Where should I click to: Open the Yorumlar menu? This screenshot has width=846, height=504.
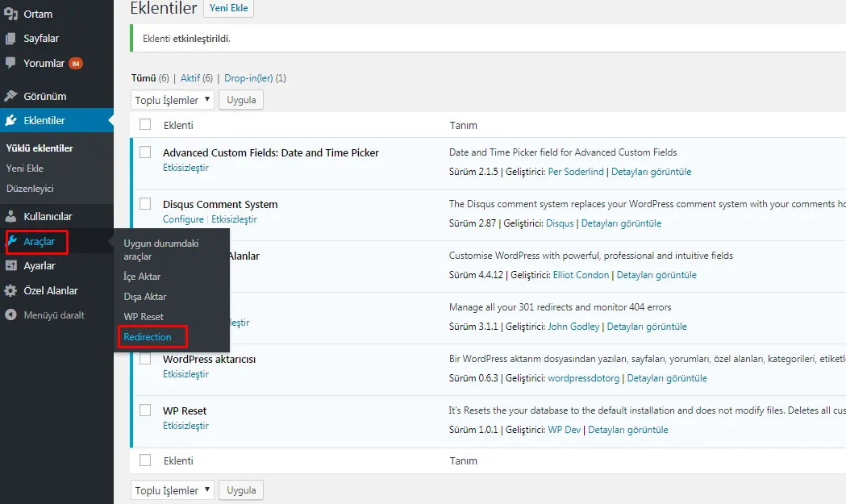coord(44,63)
